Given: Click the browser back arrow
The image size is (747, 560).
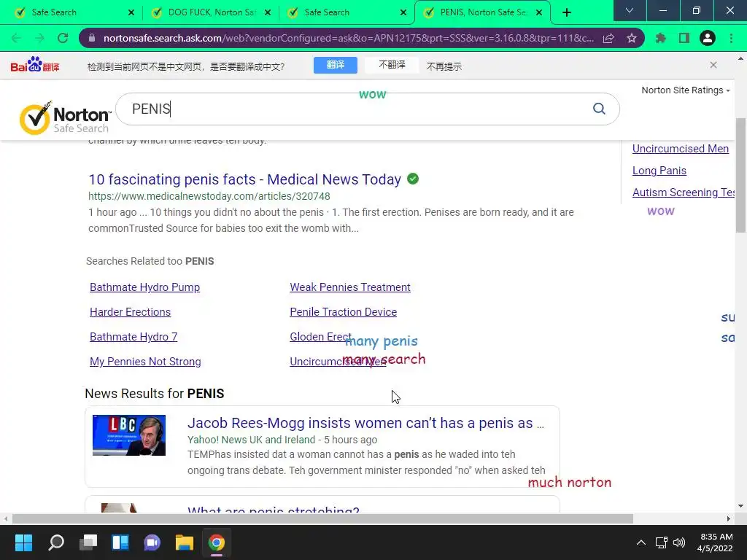Looking at the screenshot, I should click(x=16, y=38).
